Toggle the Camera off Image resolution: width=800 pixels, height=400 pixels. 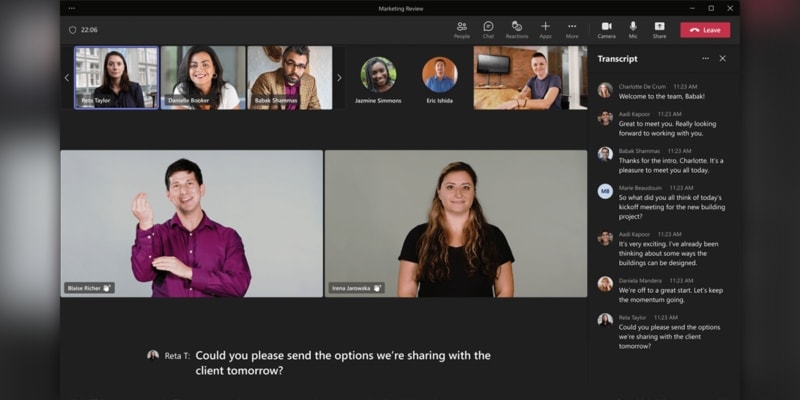pos(607,30)
